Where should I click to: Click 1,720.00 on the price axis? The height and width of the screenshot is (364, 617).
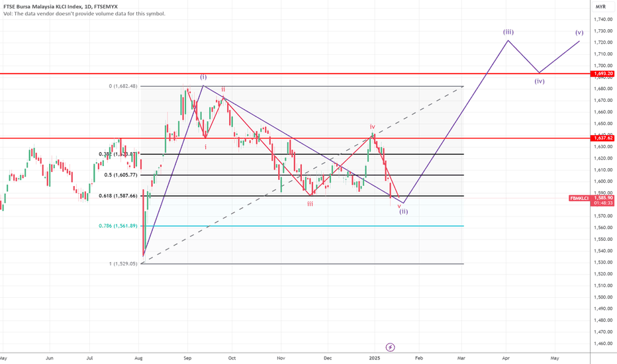pyautogui.click(x=603, y=42)
